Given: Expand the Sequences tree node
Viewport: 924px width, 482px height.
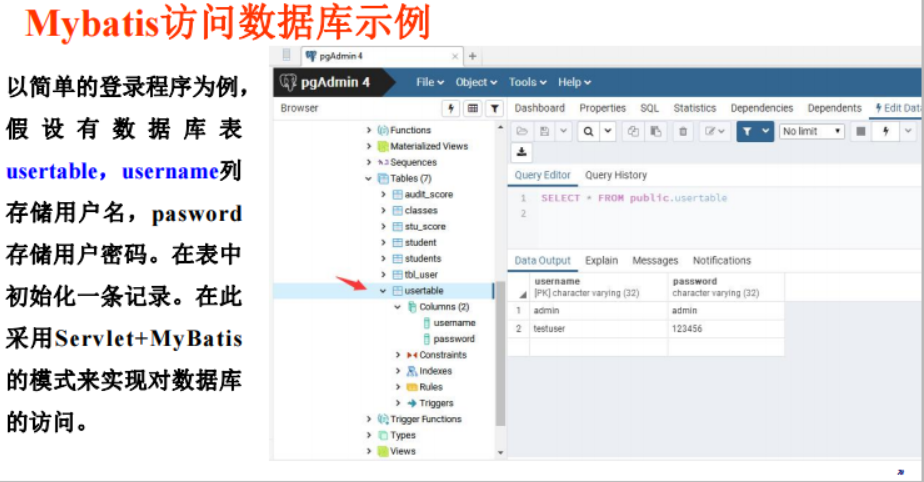Looking at the screenshot, I should (x=369, y=162).
